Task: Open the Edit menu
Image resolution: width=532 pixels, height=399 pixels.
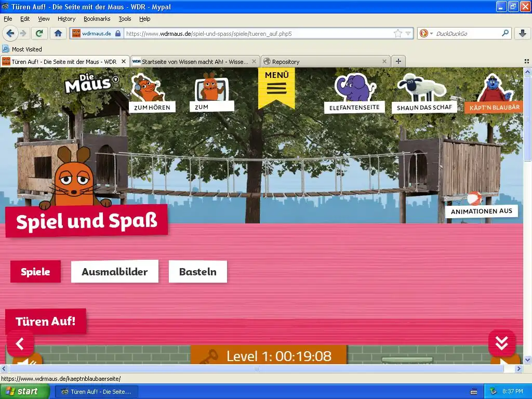Action: [25, 19]
